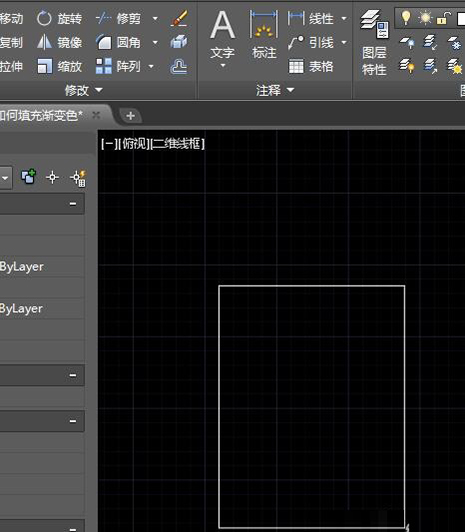This screenshot has width=465, height=532.
Task: Open the Linear (线性) dropdown arrow
Action: coord(344,18)
